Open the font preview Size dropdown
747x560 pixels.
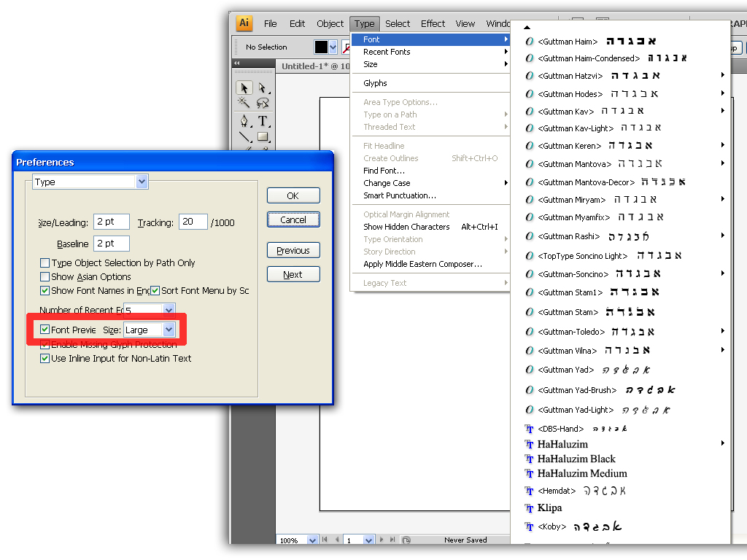coord(150,330)
